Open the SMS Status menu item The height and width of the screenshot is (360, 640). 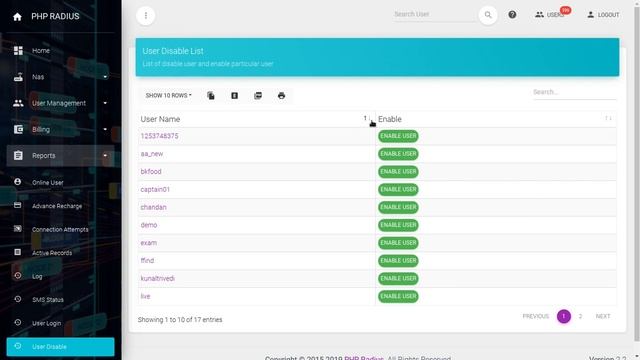tap(60, 300)
